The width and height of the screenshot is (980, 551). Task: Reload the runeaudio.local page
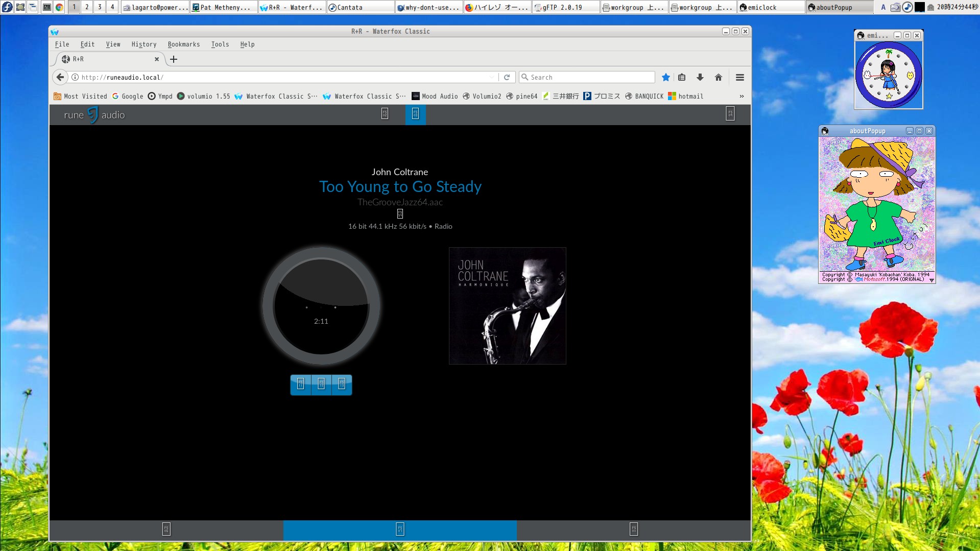[507, 77]
